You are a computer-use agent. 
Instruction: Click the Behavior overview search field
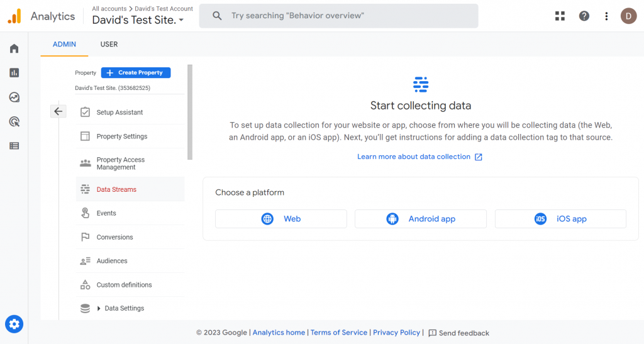coord(338,16)
